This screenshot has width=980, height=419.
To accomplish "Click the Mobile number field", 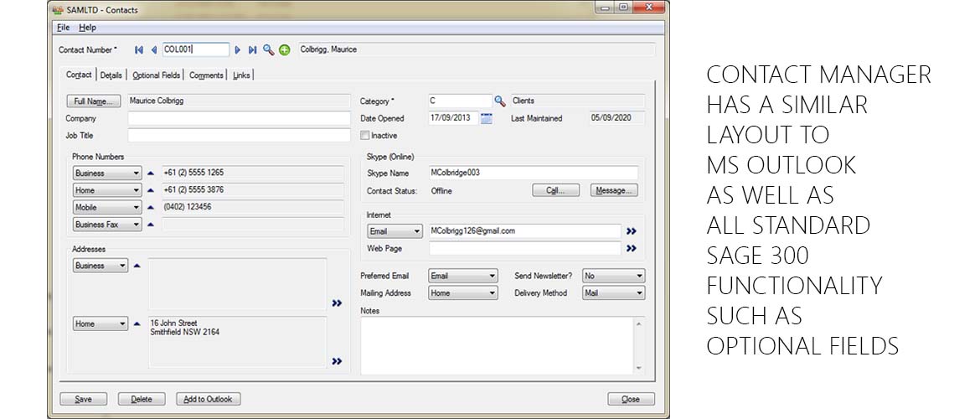I will 252,207.
